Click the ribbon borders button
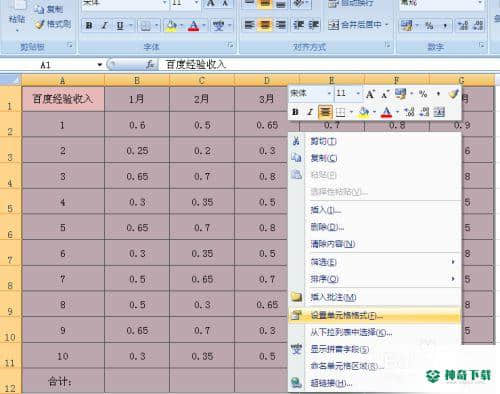 (x=145, y=25)
